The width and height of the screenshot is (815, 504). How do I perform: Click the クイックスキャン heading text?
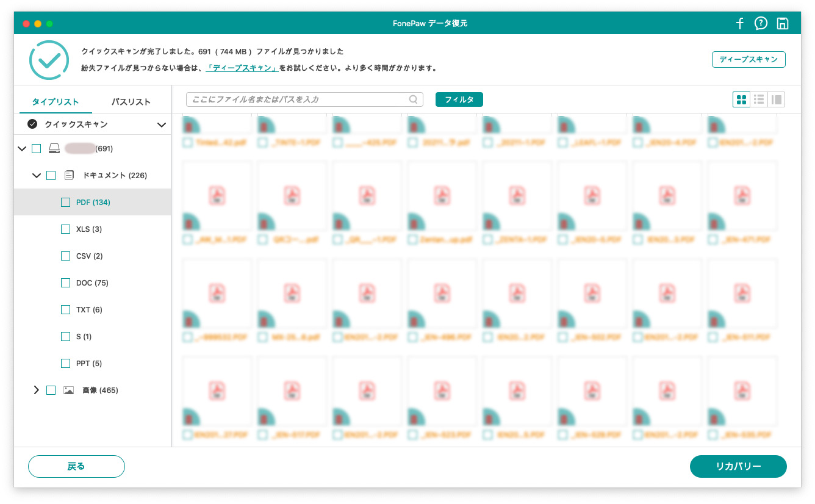(76, 124)
